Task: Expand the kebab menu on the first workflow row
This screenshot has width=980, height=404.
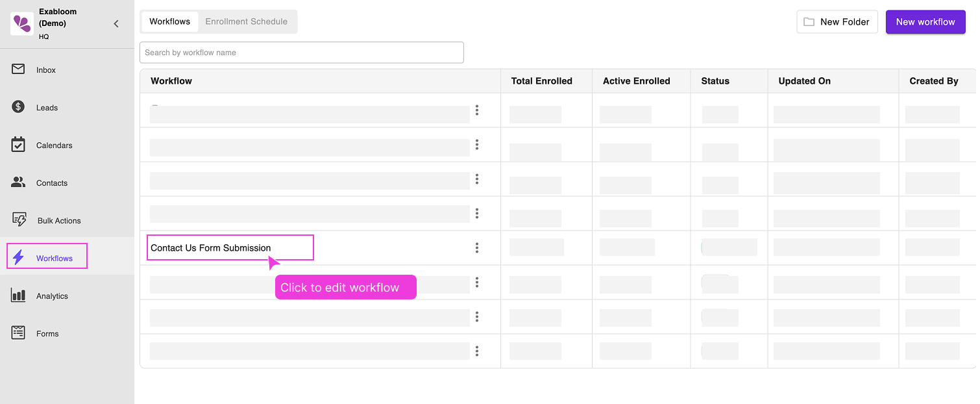Action: [477, 110]
